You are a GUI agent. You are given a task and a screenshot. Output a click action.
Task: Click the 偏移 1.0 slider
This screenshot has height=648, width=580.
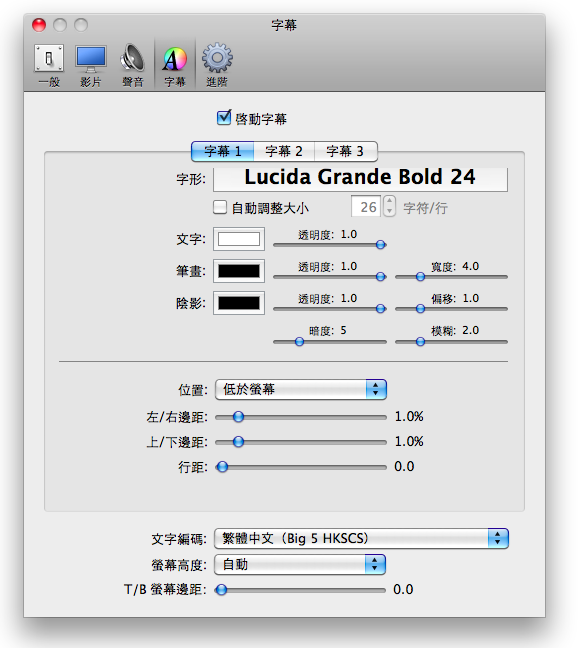tap(451, 308)
